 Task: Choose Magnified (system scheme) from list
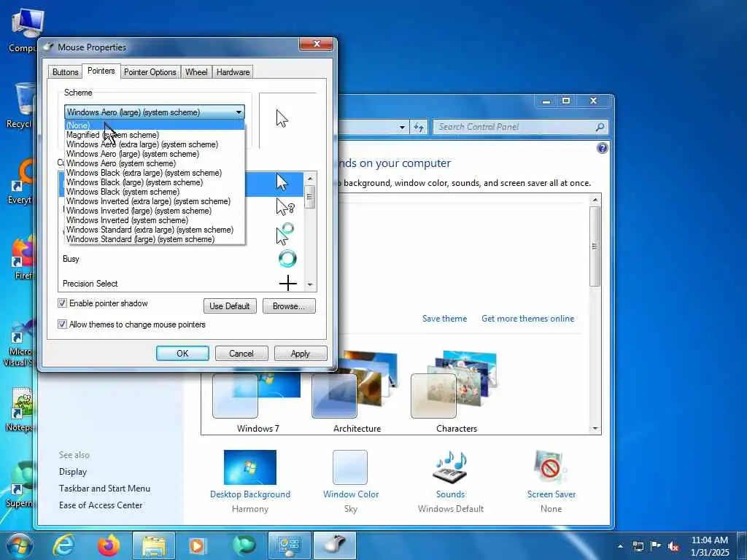[155, 135]
